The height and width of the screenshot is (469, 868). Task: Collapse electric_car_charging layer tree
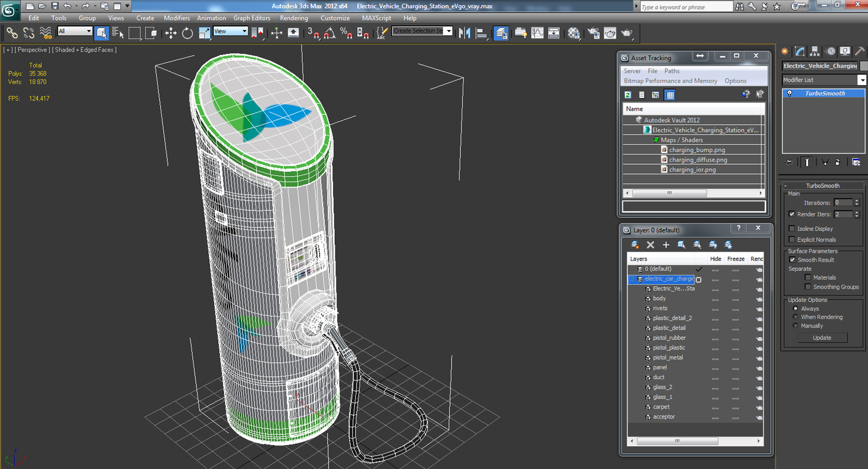click(x=632, y=279)
